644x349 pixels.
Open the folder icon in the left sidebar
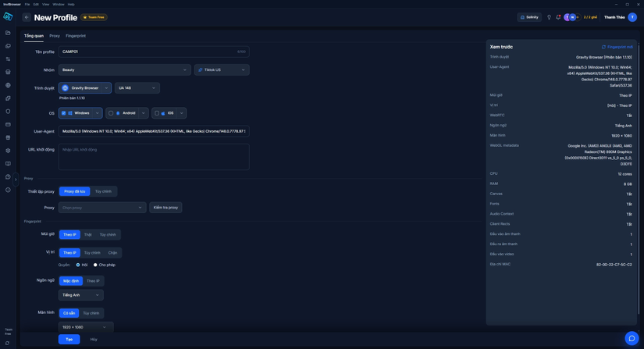(8, 33)
